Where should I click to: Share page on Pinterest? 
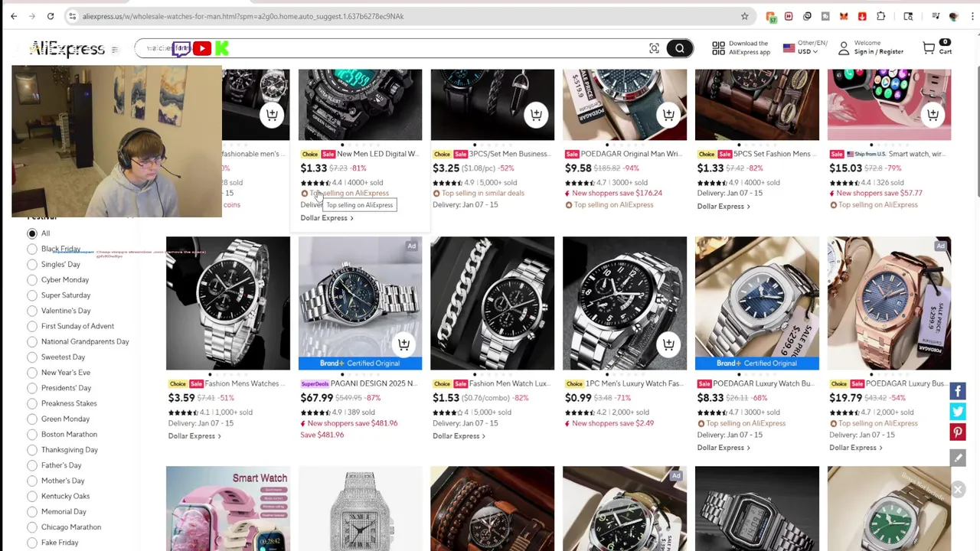(x=958, y=432)
